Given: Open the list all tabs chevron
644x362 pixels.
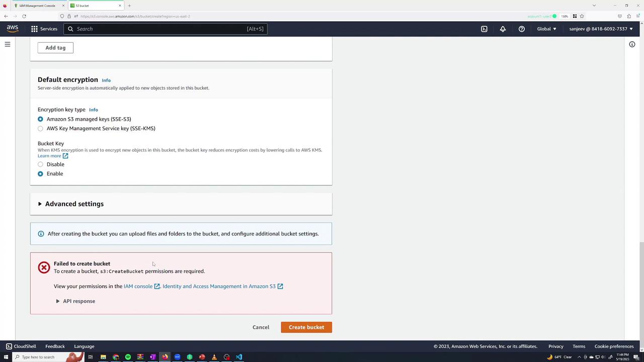Looking at the screenshot, I should 594,6.
